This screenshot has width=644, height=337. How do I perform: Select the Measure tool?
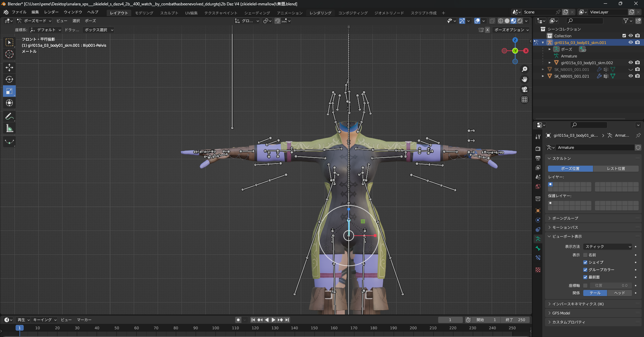tap(9, 128)
